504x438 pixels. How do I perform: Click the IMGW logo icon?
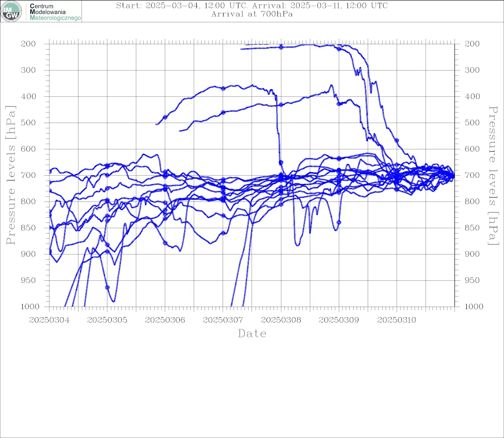11,11
